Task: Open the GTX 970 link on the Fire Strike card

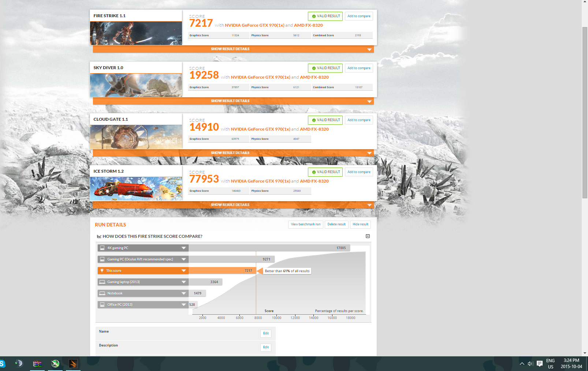Action: click(254, 25)
